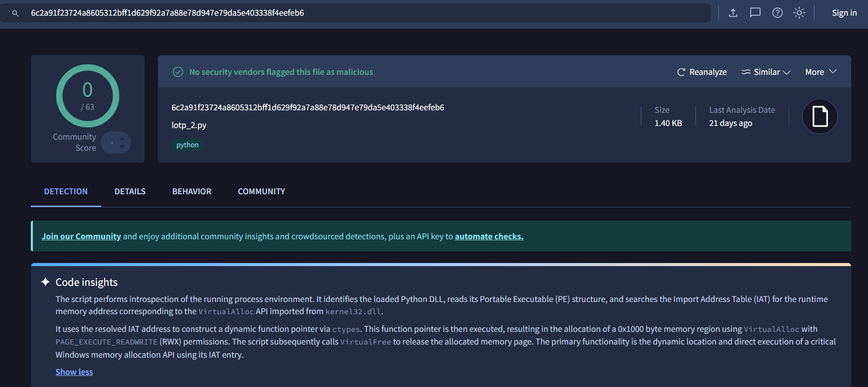Follow the Join our Community link
This screenshot has height=387, width=868.
coord(81,236)
